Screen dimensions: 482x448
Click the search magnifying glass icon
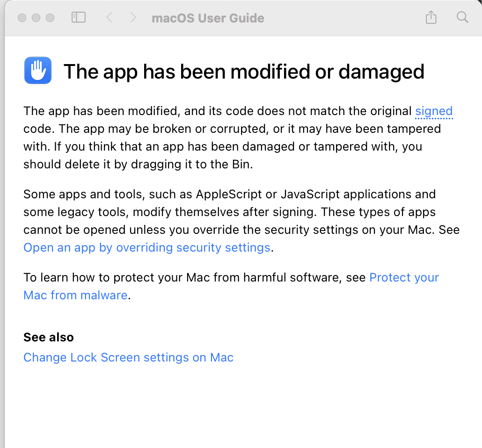(462, 18)
